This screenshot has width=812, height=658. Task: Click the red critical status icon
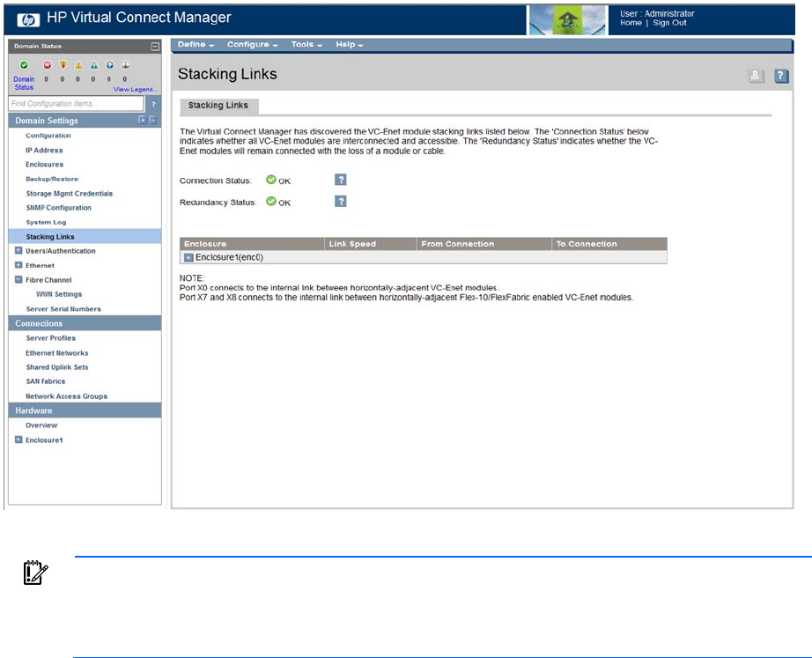[48, 65]
